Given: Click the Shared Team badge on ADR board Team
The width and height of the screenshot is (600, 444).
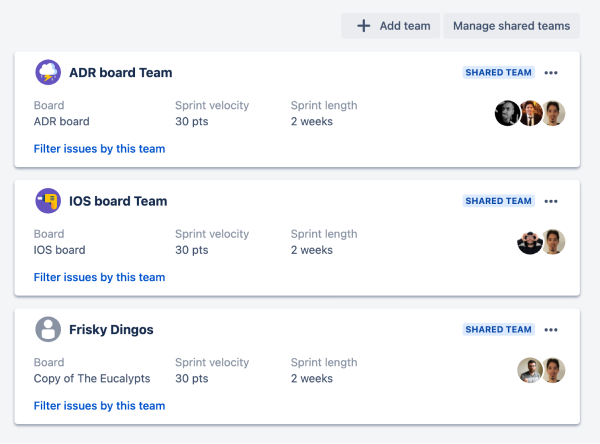Looking at the screenshot, I should pos(499,73).
